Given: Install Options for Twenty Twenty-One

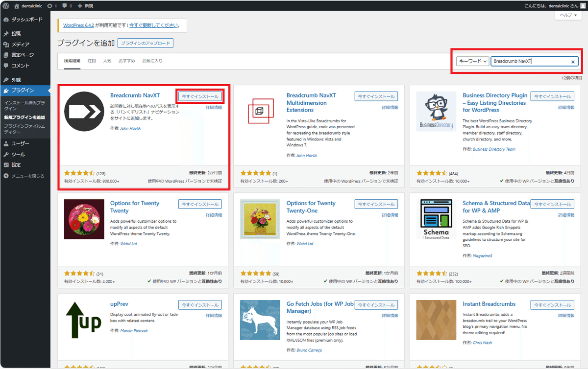Looking at the screenshot, I should coord(376,204).
